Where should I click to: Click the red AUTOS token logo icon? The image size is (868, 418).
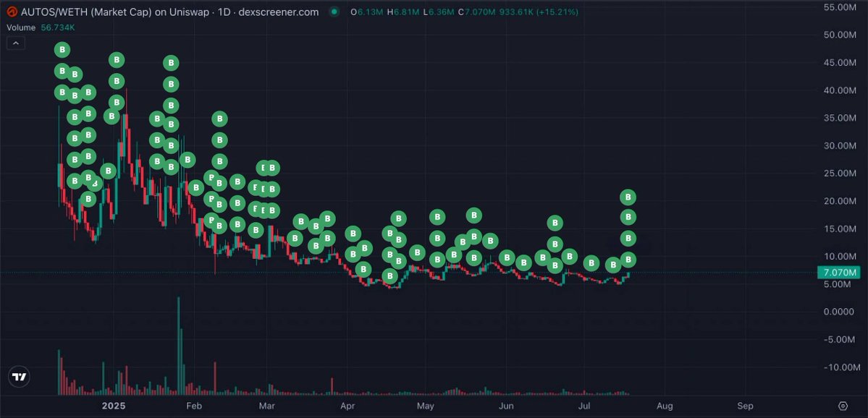click(x=12, y=12)
